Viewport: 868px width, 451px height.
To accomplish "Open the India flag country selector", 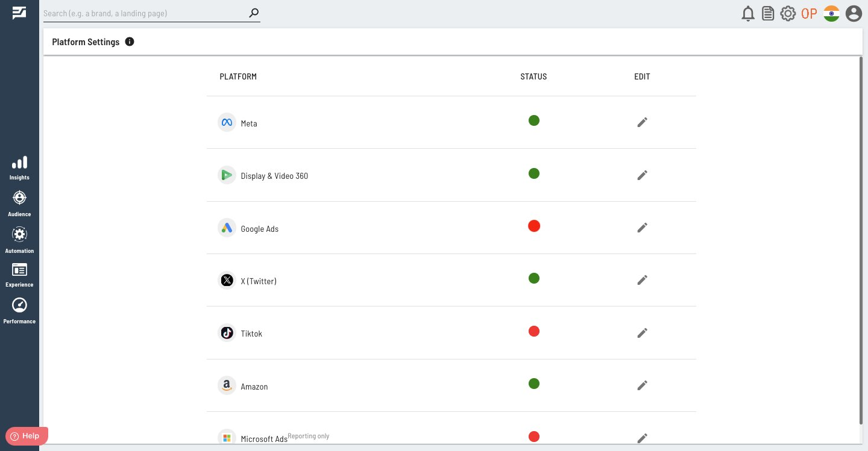I will [x=831, y=13].
